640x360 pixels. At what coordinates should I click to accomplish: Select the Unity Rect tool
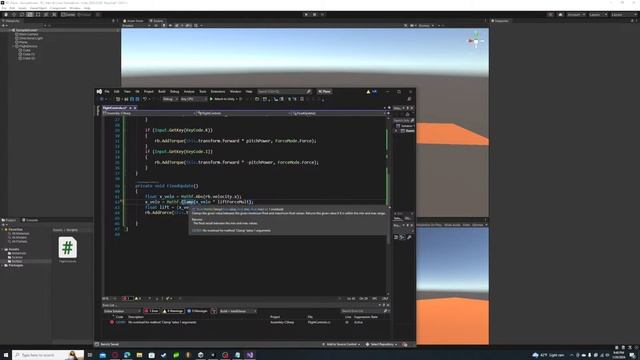tap(38, 15)
